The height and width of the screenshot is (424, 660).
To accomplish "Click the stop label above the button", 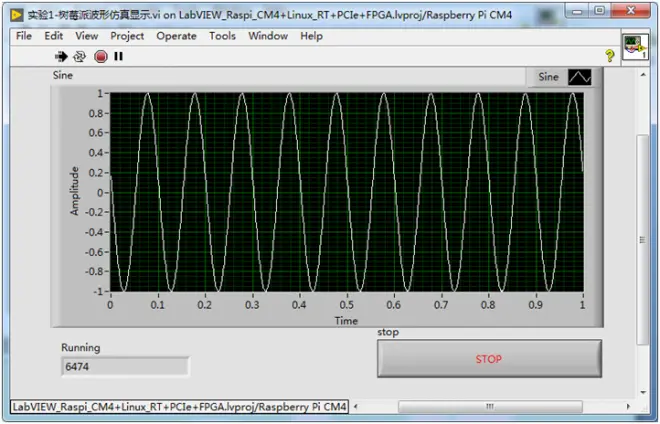I will [x=388, y=332].
